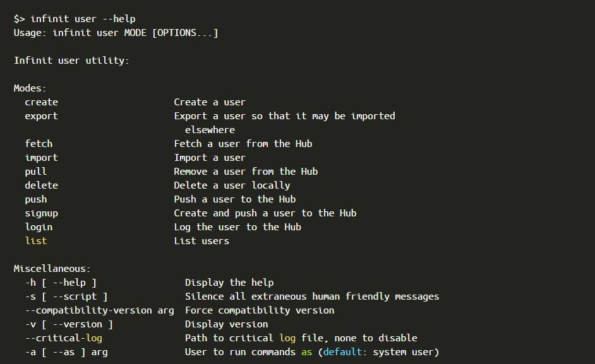Click the 'delete' mode entry

pos(41,185)
